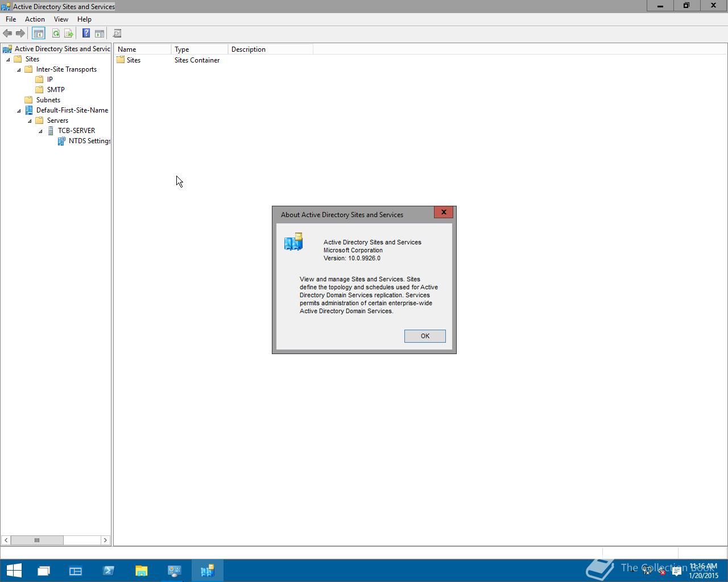Open Task View from taskbar

[43, 571]
